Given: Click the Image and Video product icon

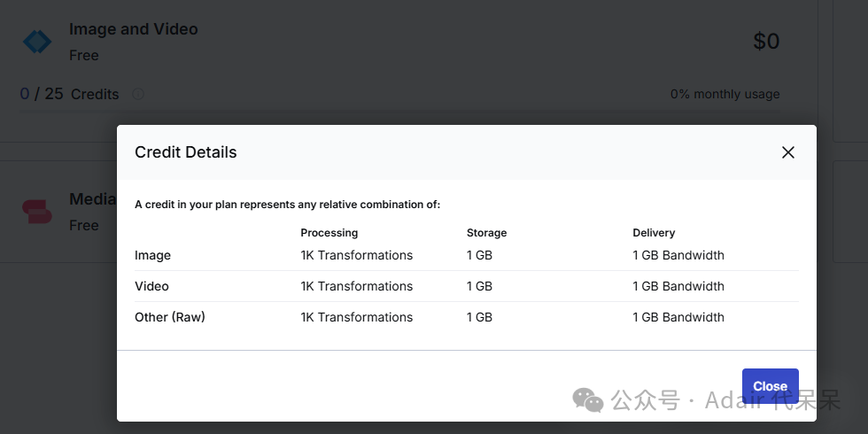Looking at the screenshot, I should click(37, 42).
